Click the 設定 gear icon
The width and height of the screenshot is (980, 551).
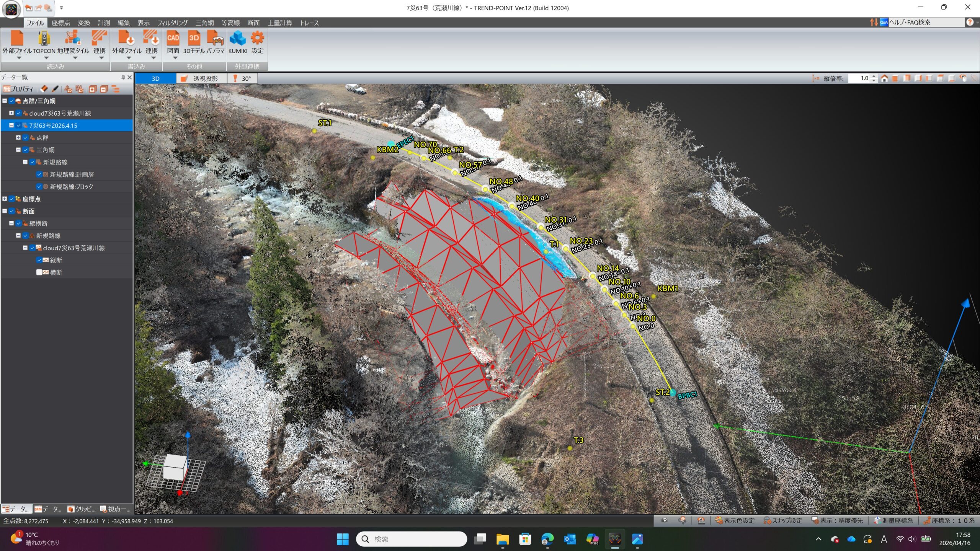point(257,38)
